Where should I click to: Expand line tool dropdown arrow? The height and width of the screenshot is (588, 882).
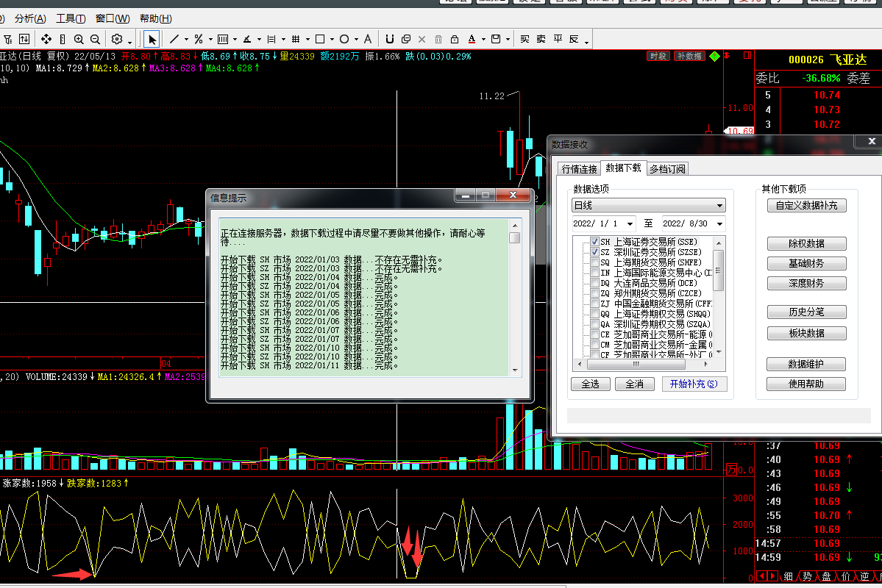click(x=186, y=40)
